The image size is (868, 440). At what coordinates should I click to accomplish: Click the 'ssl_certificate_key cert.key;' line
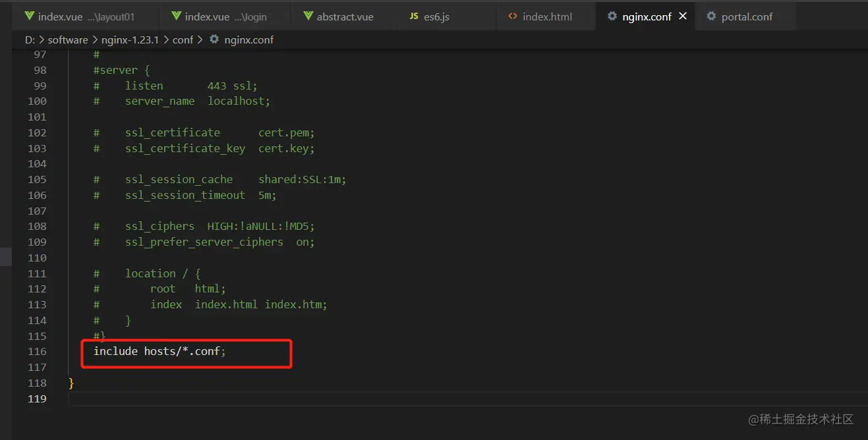point(204,148)
